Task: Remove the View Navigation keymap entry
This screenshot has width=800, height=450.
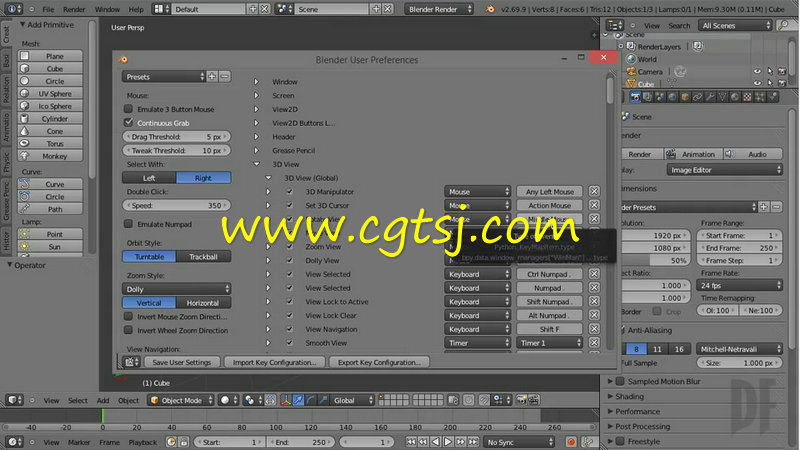Action: [x=594, y=329]
